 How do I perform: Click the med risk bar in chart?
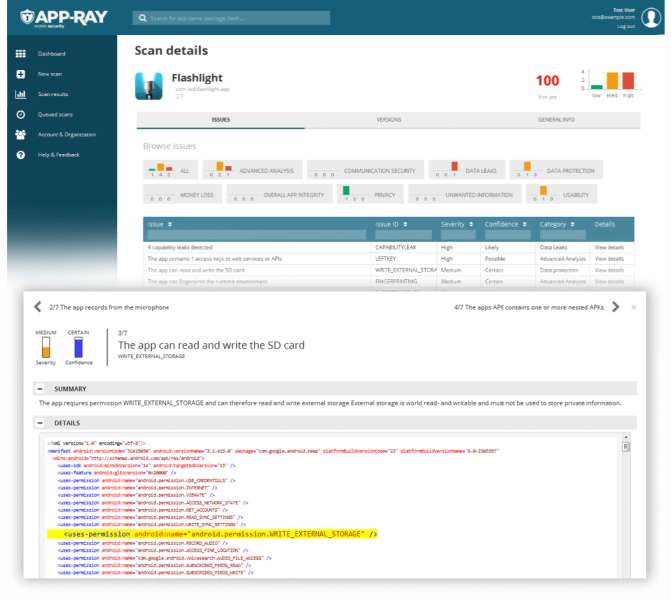[x=612, y=81]
